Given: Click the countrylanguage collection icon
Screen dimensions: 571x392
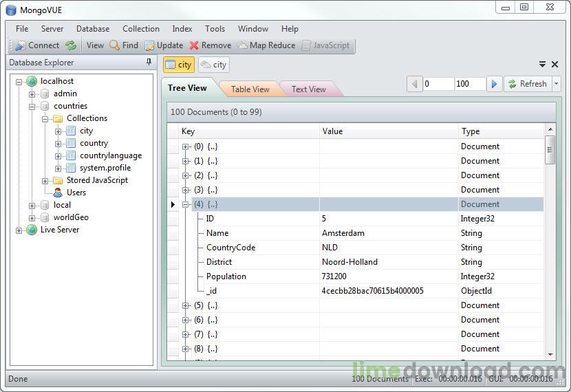Looking at the screenshot, I should [x=71, y=156].
